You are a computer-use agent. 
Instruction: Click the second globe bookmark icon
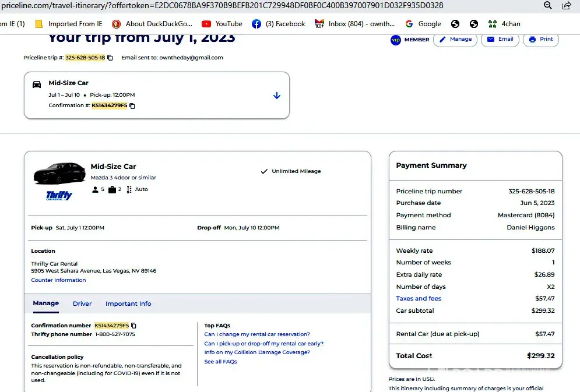click(473, 24)
